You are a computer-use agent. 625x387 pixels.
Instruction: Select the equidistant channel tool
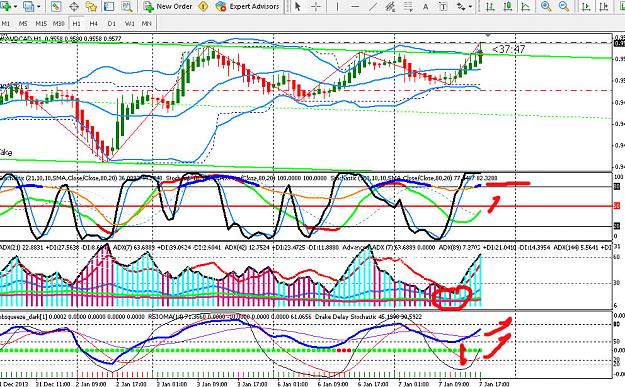(390, 6)
